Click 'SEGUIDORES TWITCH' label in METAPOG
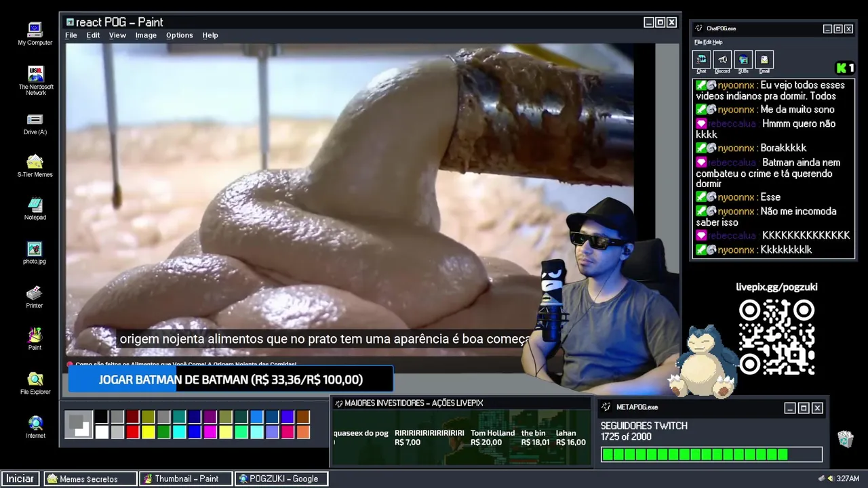The width and height of the screenshot is (868, 488). 644,426
